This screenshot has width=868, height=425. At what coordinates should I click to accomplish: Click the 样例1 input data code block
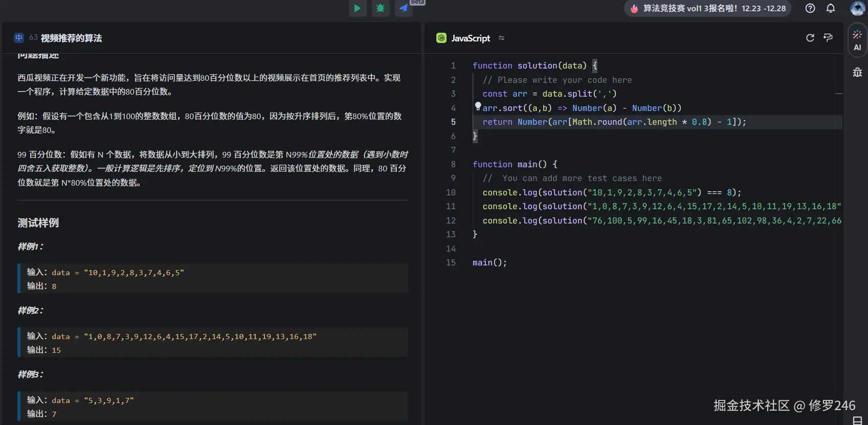point(118,273)
